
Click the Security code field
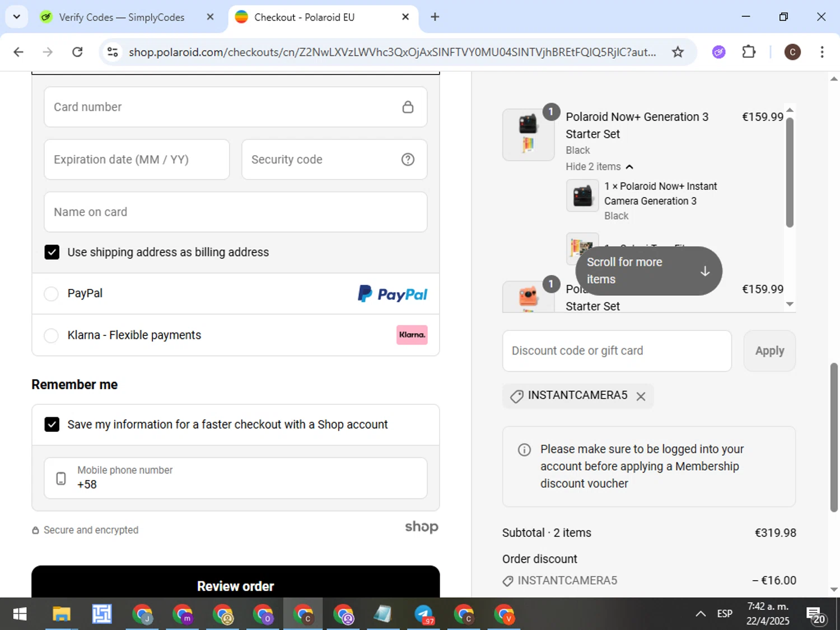tap(334, 160)
